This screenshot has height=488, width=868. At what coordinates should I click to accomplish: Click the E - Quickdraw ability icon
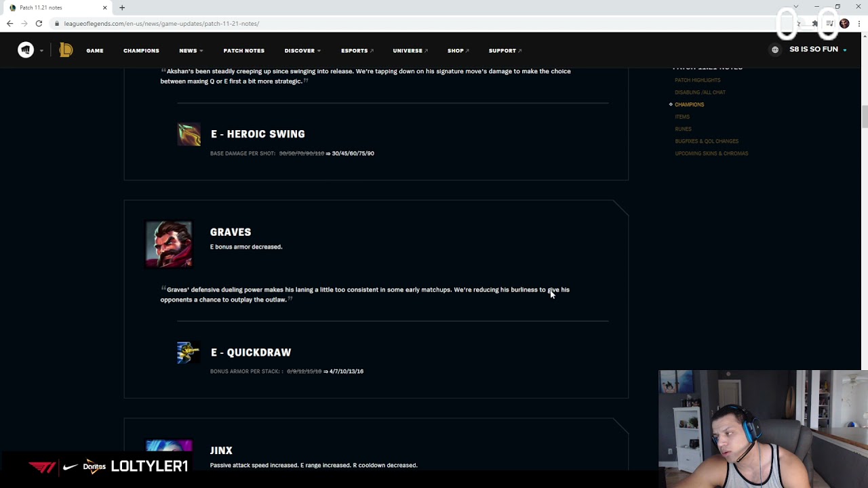(x=189, y=352)
